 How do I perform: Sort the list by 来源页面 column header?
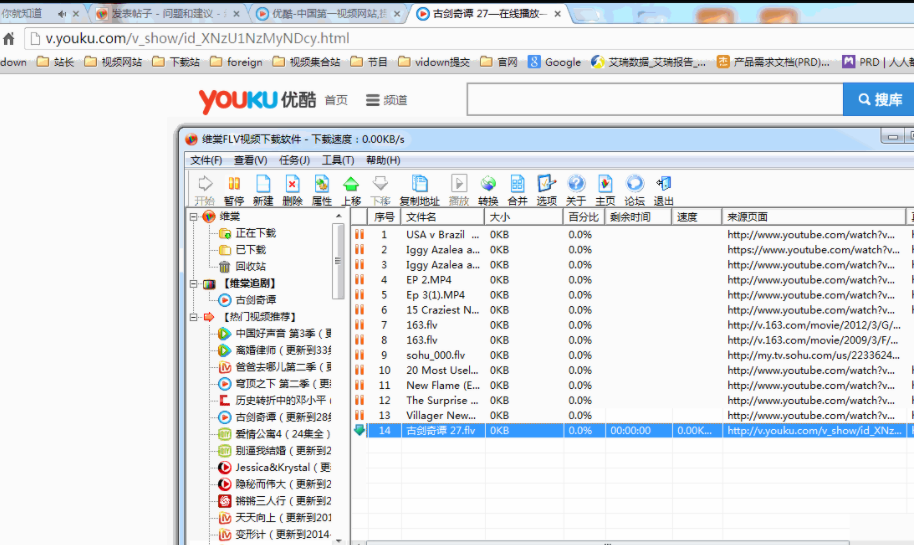tap(814, 217)
